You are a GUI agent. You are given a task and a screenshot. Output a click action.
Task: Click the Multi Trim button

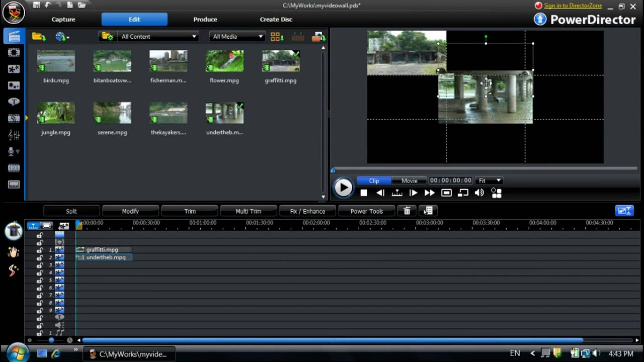(x=249, y=211)
